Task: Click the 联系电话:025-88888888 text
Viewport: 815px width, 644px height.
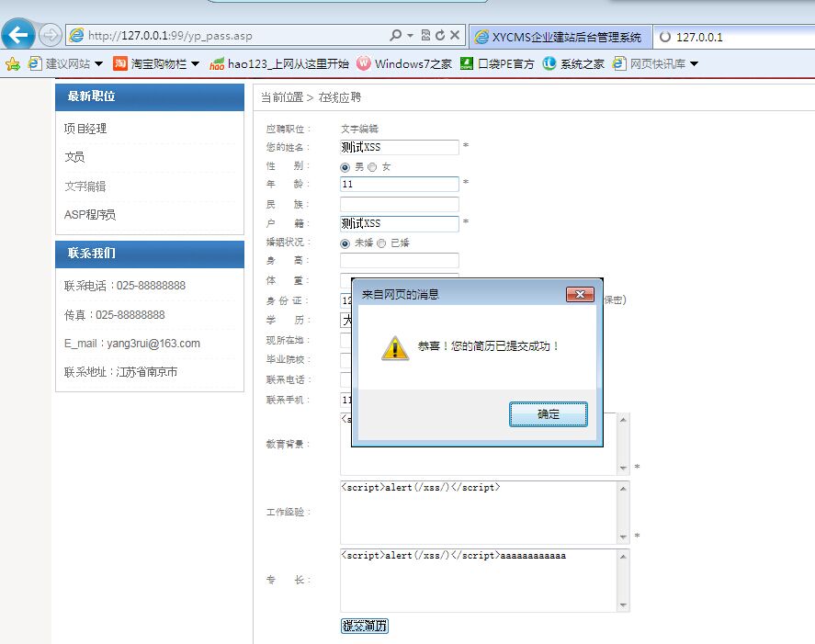Action: tap(125, 286)
